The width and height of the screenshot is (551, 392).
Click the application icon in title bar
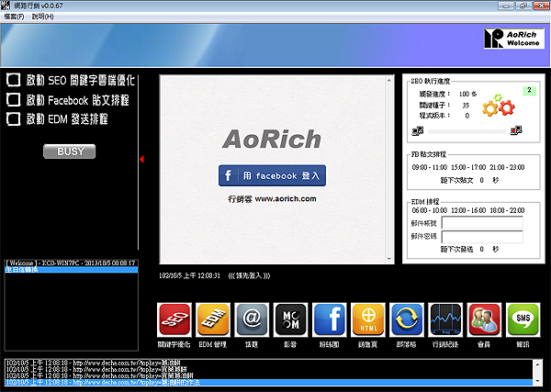[x=6, y=6]
